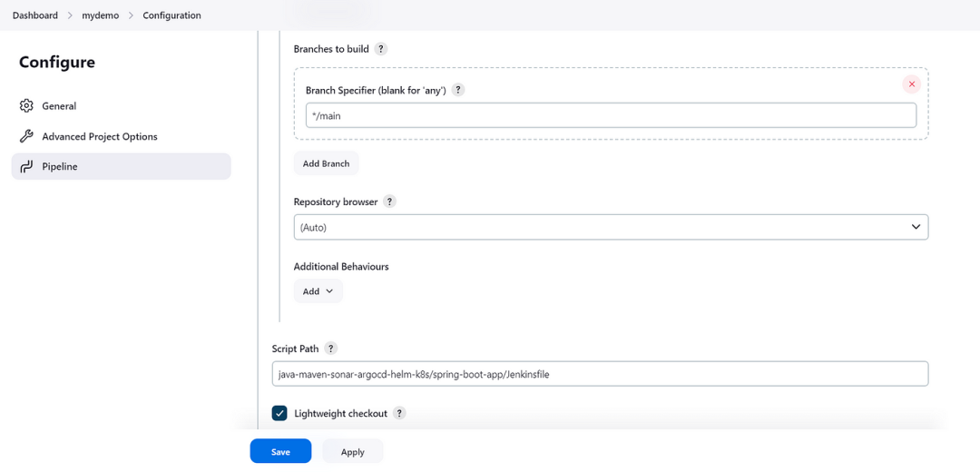The width and height of the screenshot is (980, 472).
Task: Focus the Script Path input field
Action: coord(600,374)
